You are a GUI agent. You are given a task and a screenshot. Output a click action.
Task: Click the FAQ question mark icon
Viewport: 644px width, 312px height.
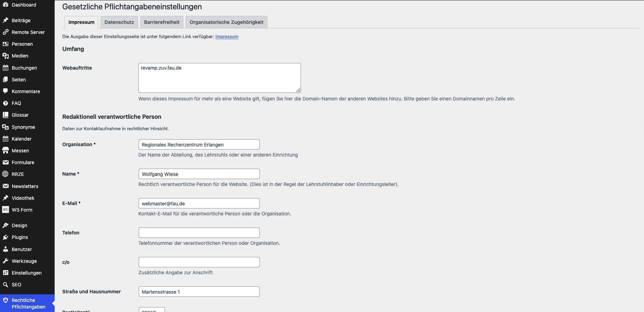click(6, 103)
